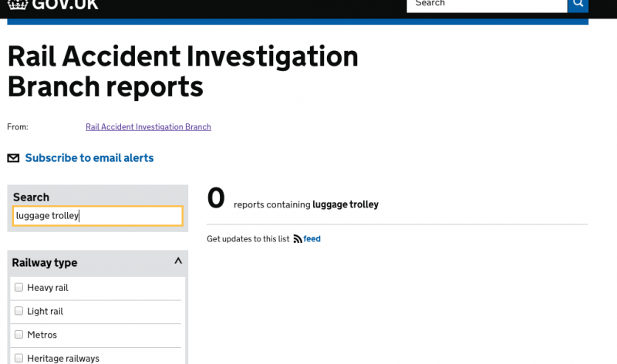Click the RSS feed icon

(298, 239)
